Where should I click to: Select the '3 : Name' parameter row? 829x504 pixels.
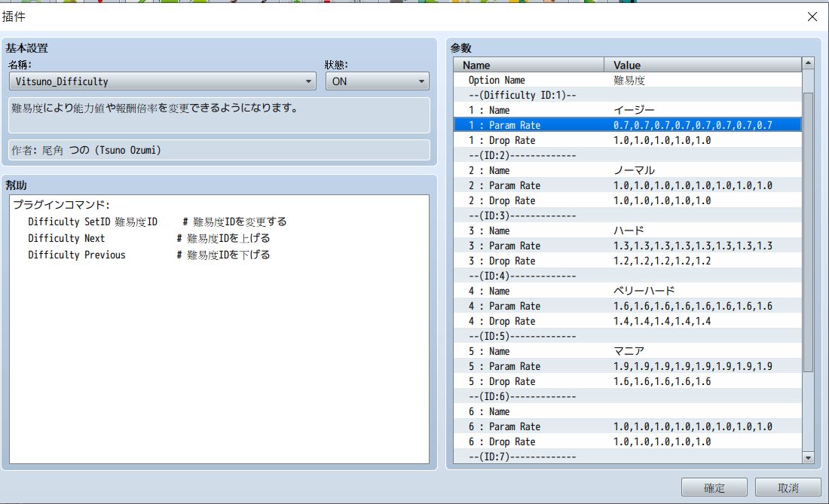(x=628, y=231)
